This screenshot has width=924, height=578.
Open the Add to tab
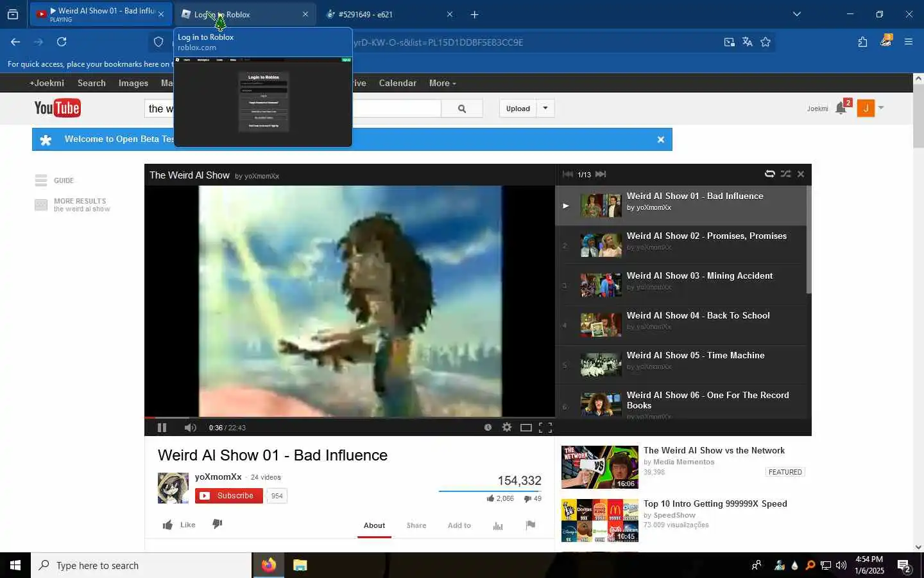coord(459,525)
